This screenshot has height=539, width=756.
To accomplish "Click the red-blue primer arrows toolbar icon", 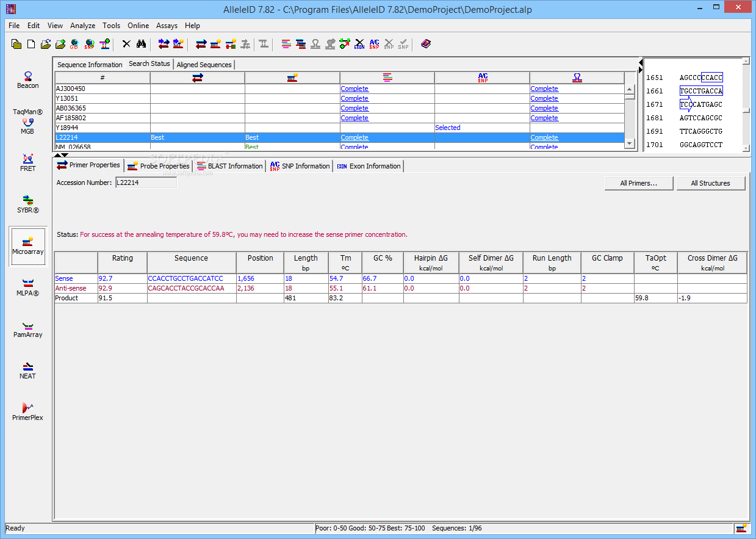I will click(201, 44).
